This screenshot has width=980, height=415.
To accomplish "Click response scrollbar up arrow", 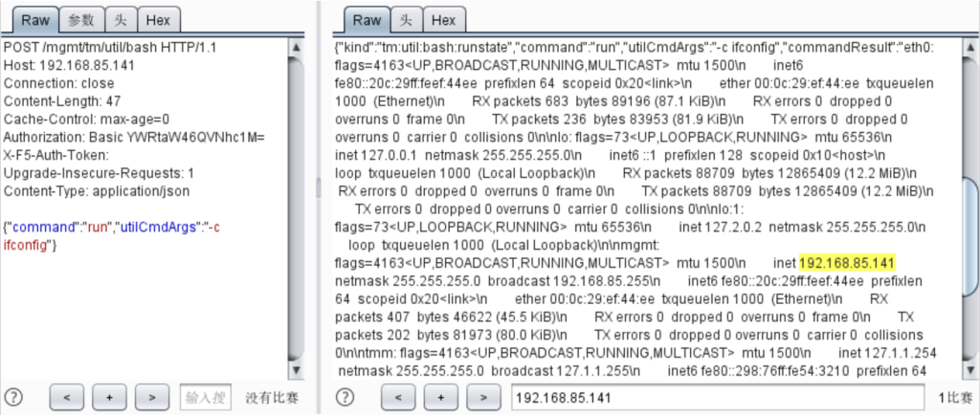I will click(x=970, y=48).
